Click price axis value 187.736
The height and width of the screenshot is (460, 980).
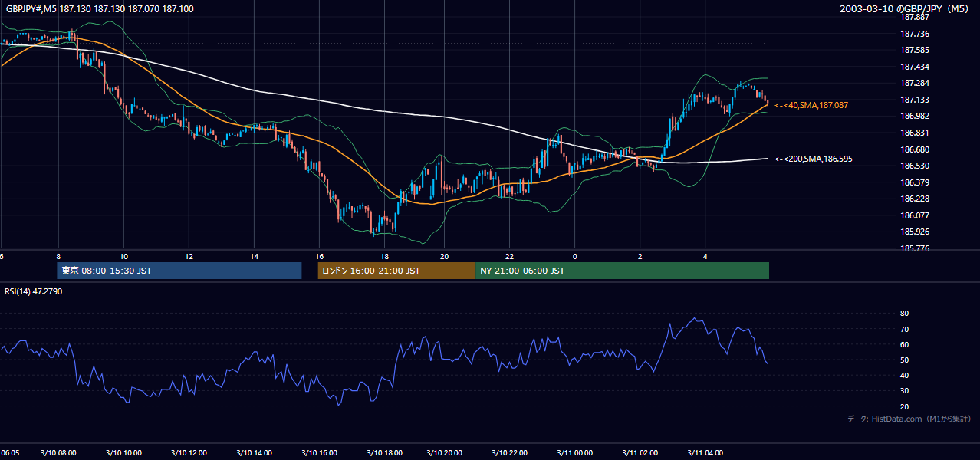[x=915, y=34]
